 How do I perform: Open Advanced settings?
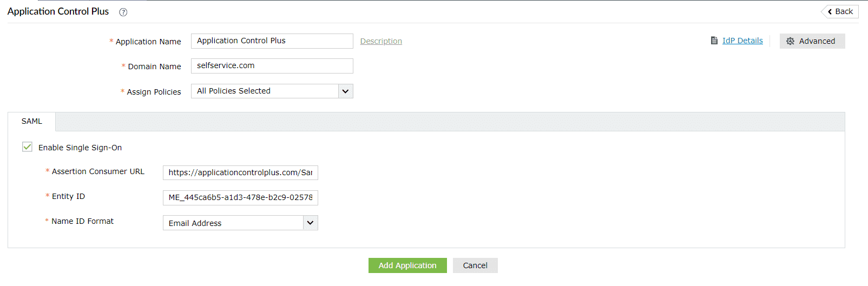point(817,41)
